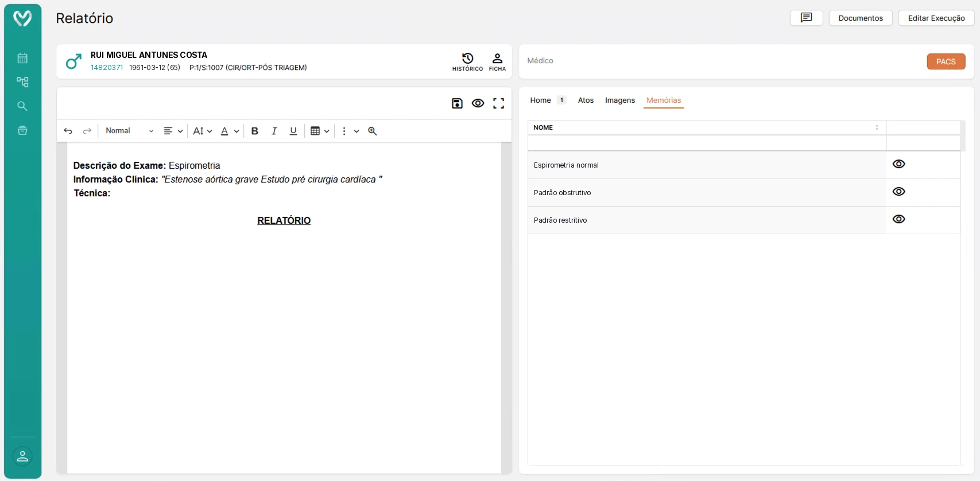Switch to the Home tab
The height and width of the screenshot is (481, 980).
(540, 100)
